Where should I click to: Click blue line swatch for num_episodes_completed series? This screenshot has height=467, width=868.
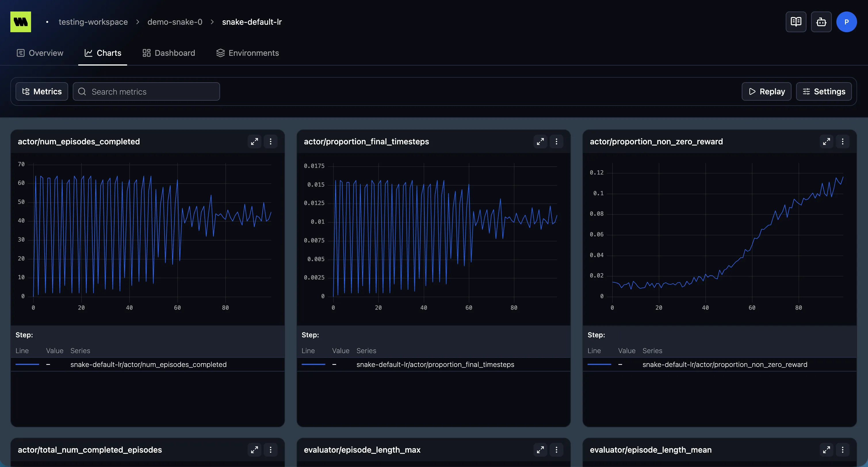point(27,365)
